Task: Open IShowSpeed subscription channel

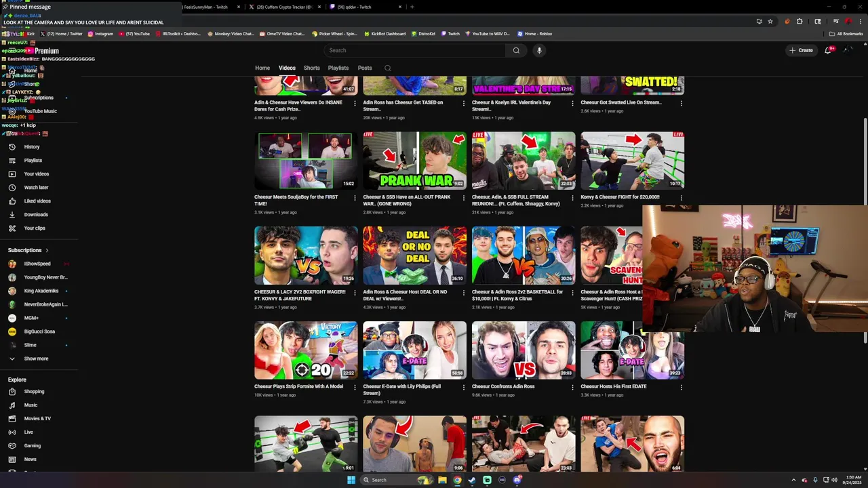Action: pos(37,264)
